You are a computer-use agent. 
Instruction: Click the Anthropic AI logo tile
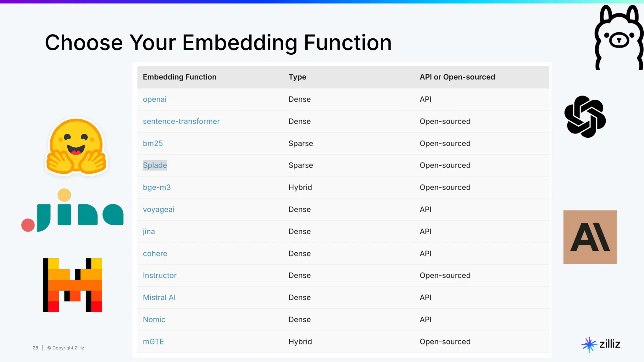coord(590,237)
